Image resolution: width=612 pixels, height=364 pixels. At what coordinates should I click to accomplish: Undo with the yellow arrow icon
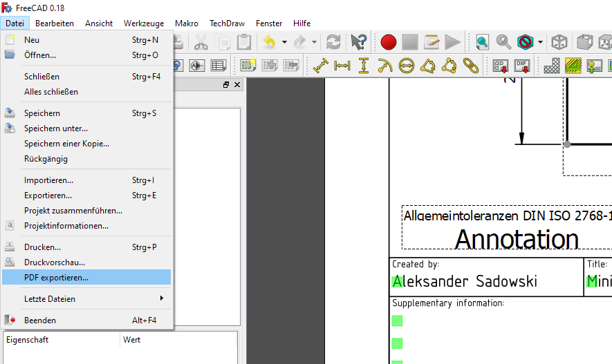pyautogui.click(x=269, y=42)
